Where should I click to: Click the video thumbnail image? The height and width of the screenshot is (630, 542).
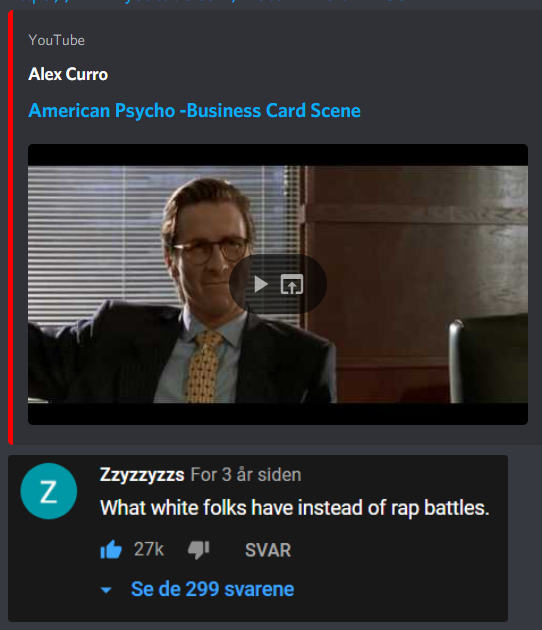(x=278, y=284)
